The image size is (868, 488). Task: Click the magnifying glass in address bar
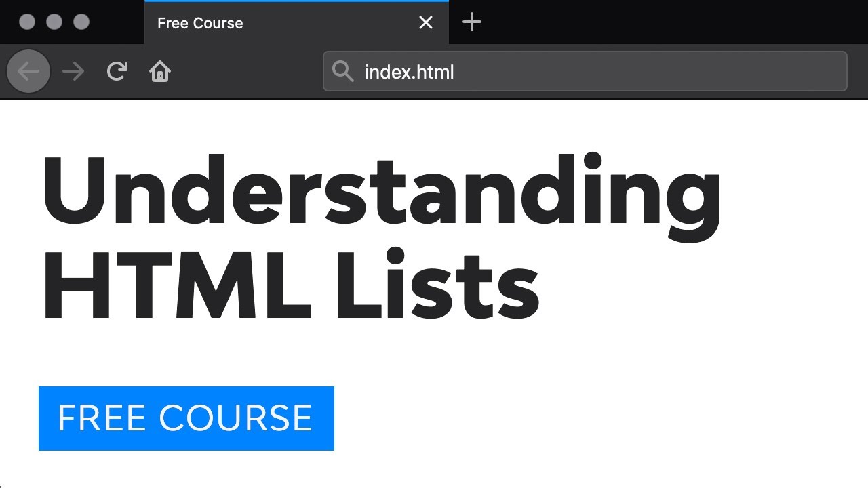[x=343, y=71]
